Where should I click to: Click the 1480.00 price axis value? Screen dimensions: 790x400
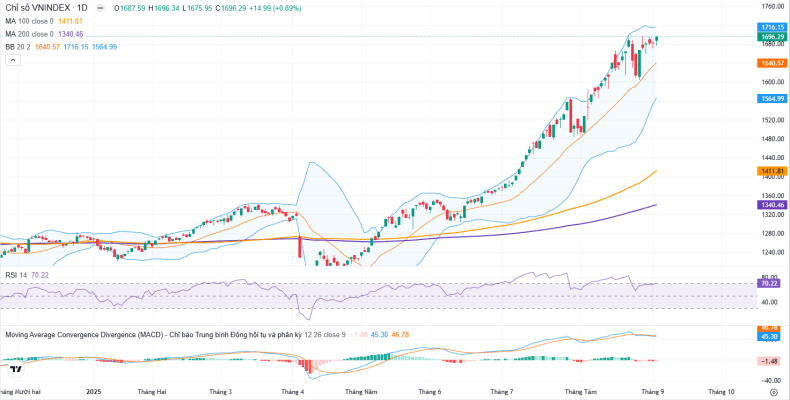[773, 139]
